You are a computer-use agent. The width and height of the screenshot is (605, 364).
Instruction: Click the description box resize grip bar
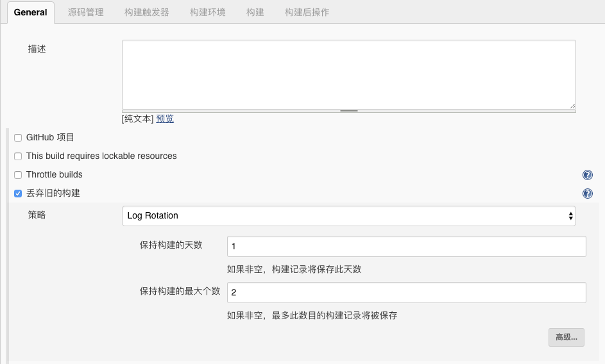[349, 111]
